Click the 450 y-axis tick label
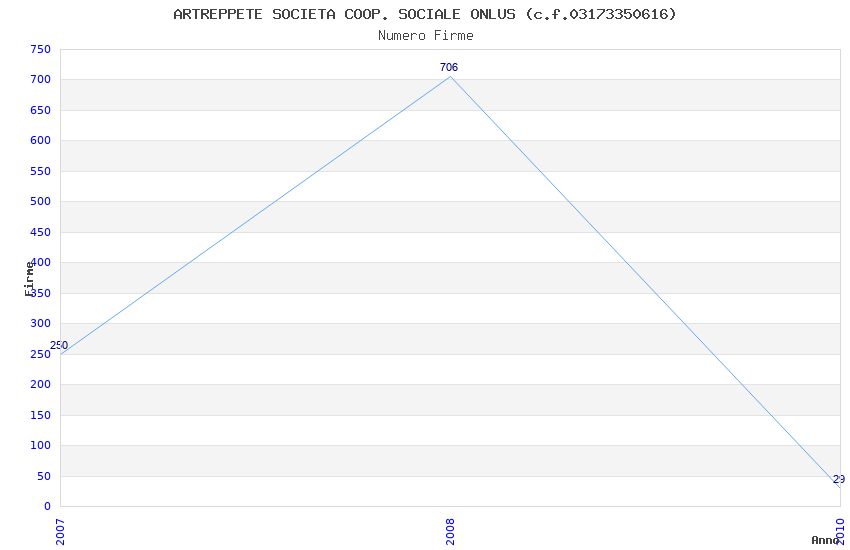850x550 pixels. click(x=41, y=232)
